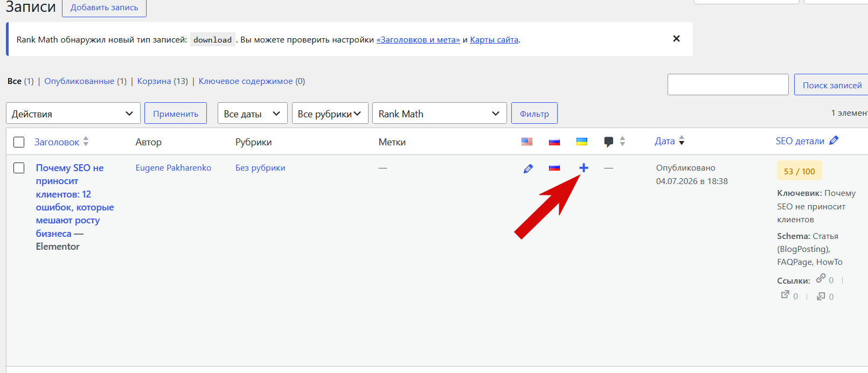Filter by Опубликованные posts
868x373 pixels.
(x=79, y=81)
